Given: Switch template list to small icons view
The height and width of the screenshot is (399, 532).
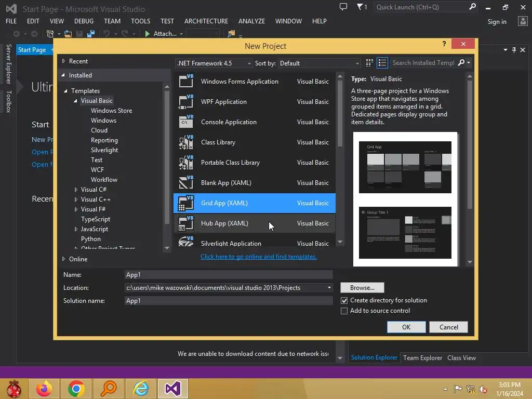Looking at the screenshot, I should pos(369,63).
